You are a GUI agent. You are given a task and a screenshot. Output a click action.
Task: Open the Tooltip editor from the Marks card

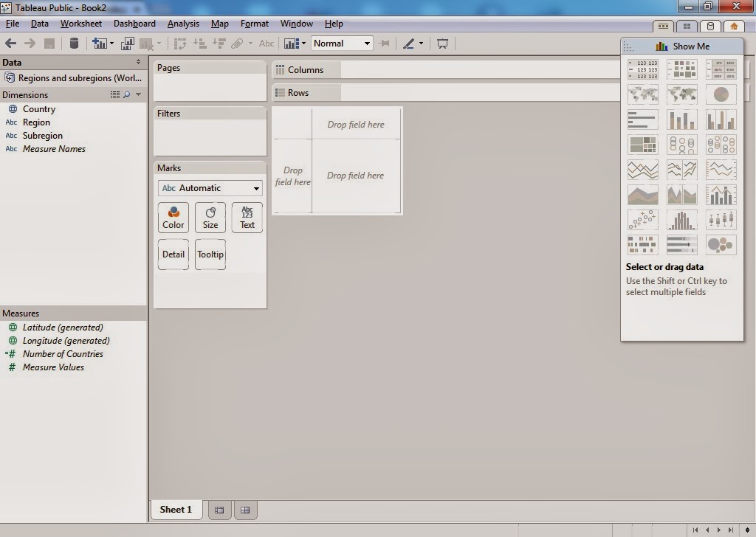[210, 254]
